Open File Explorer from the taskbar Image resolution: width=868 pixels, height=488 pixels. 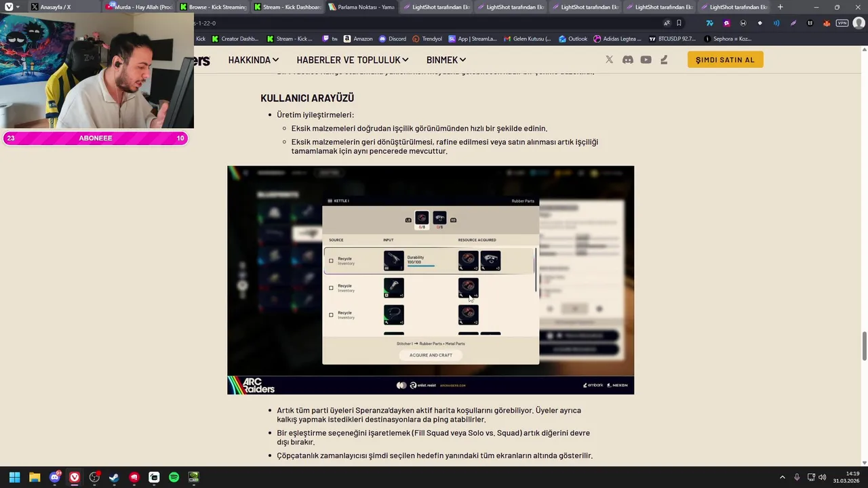click(35, 477)
